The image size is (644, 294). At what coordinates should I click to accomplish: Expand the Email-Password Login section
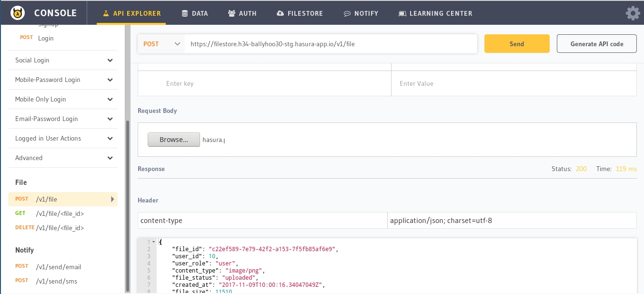pos(63,119)
